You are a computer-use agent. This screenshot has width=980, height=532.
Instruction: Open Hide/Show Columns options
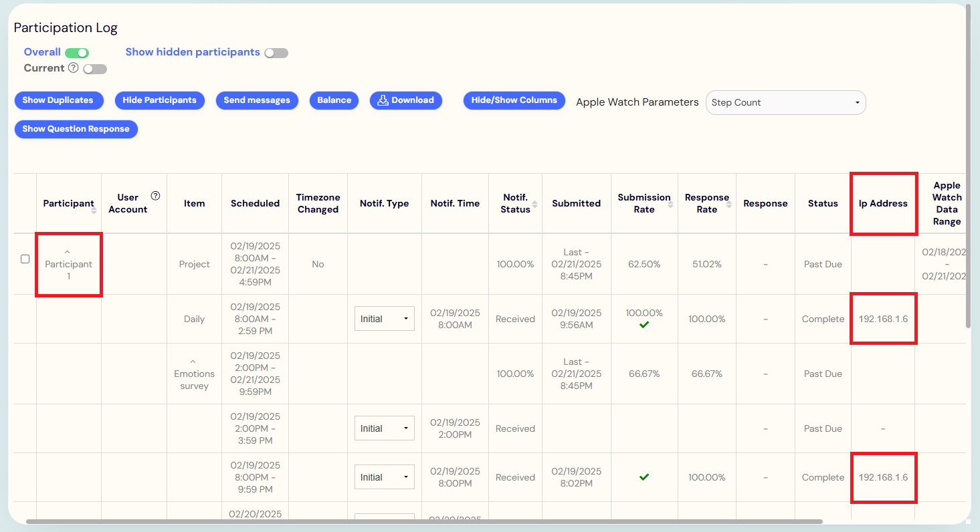514,100
